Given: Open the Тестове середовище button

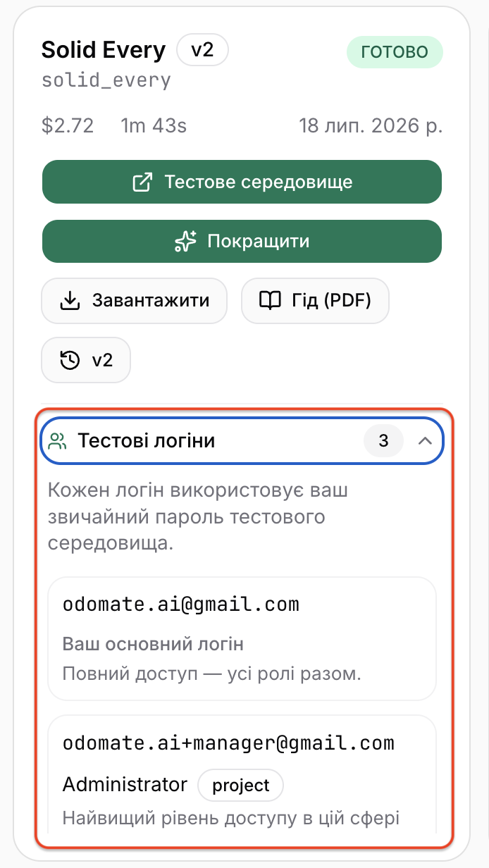Looking at the screenshot, I should (x=242, y=182).
